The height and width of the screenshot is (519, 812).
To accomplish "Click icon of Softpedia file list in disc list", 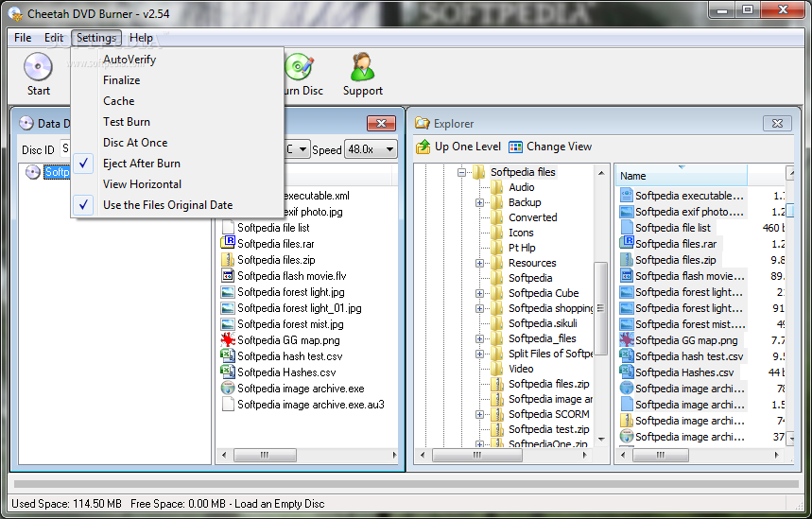I will click(228, 227).
